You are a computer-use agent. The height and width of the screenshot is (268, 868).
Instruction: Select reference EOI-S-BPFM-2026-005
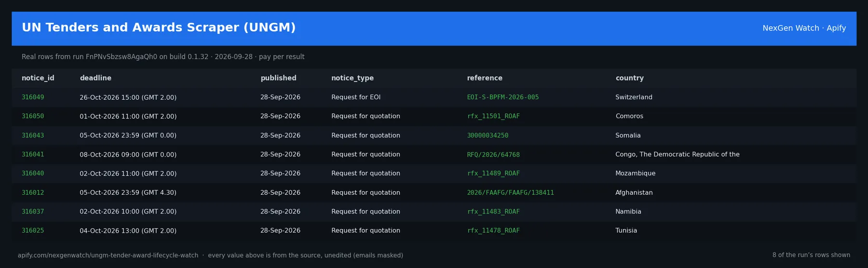(x=502, y=97)
